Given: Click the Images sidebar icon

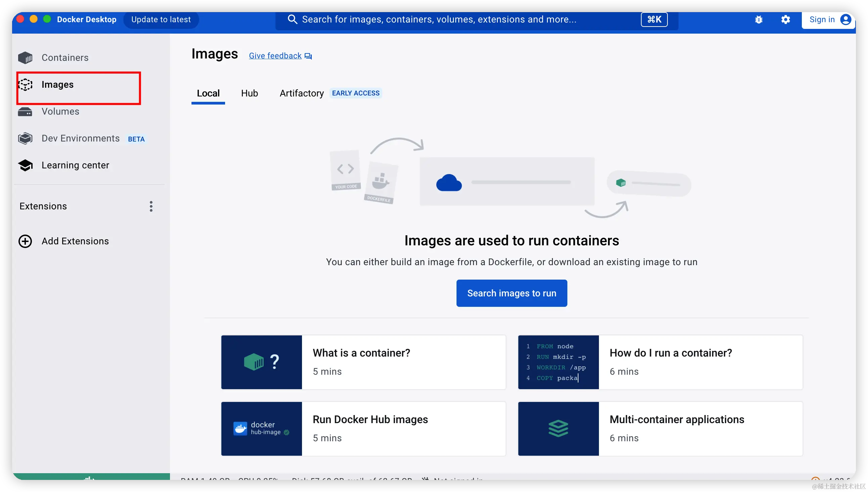Looking at the screenshot, I should click(25, 84).
